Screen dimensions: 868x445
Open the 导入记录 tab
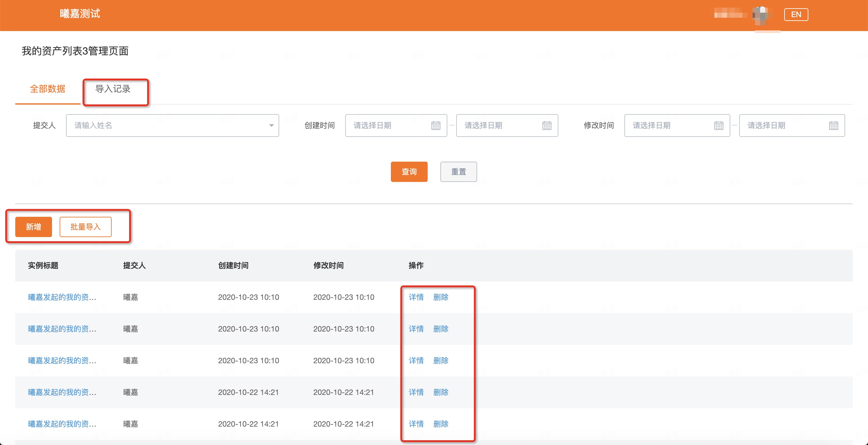pyautogui.click(x=113, y=89)
